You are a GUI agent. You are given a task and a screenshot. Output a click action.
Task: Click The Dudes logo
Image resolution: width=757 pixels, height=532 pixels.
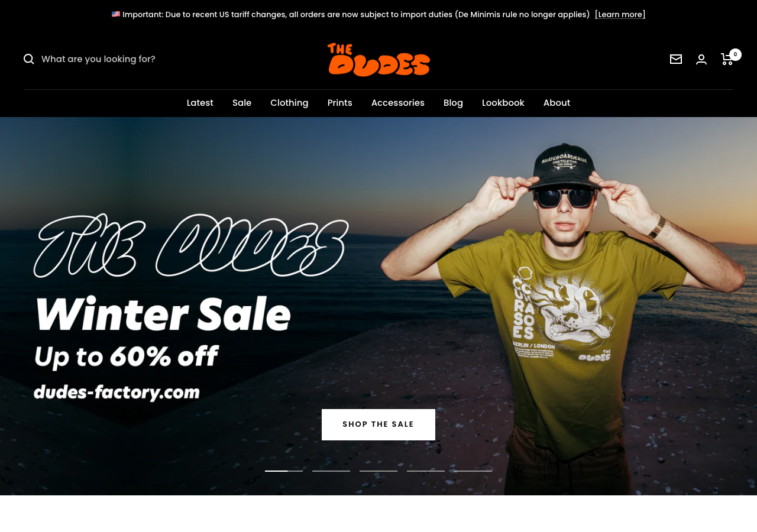378,60
